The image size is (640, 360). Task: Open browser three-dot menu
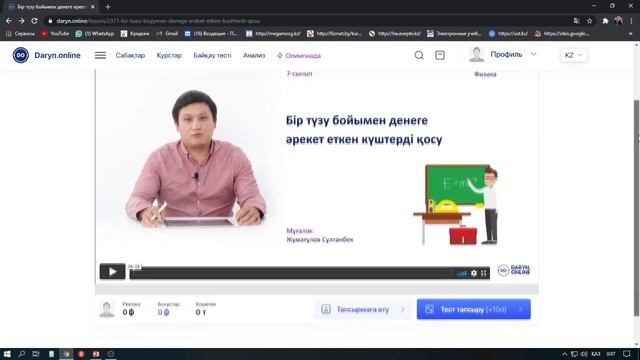click(x=631, y=21)
